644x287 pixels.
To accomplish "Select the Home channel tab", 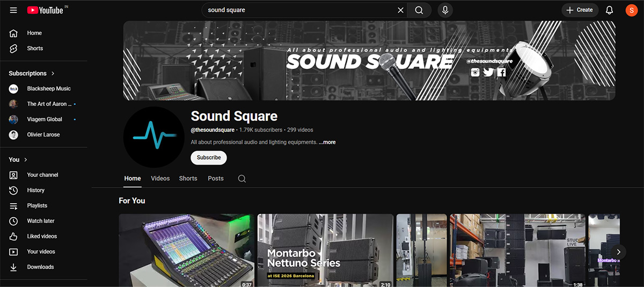I will point(133,178).
